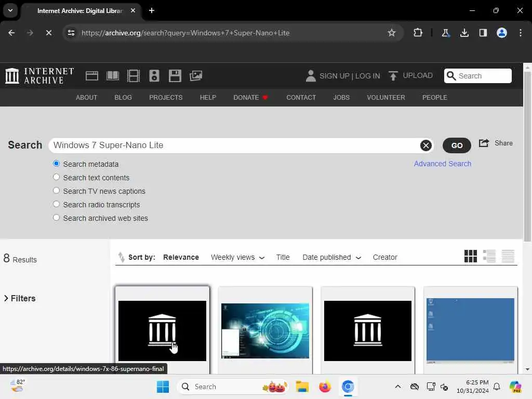This screenshot has height=399, width=532.
Task: Select Search archived web sites option
Action: click(56, 218)
